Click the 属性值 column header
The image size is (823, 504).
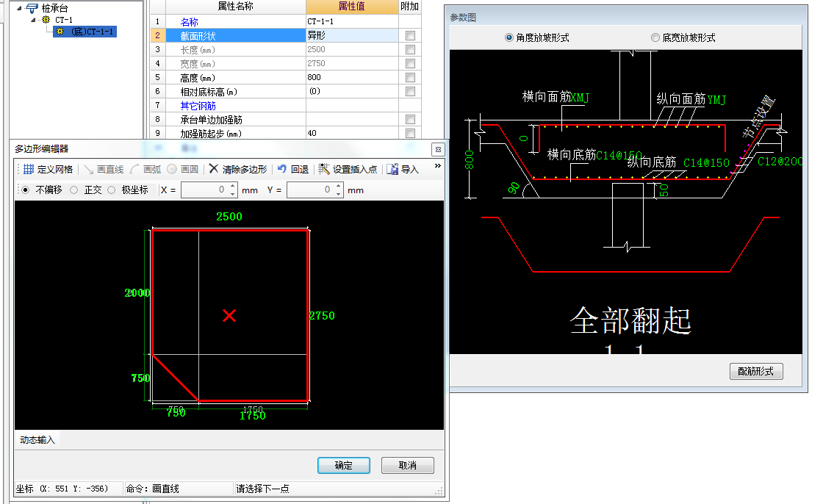pyautogui.click(x=352, y=7)
